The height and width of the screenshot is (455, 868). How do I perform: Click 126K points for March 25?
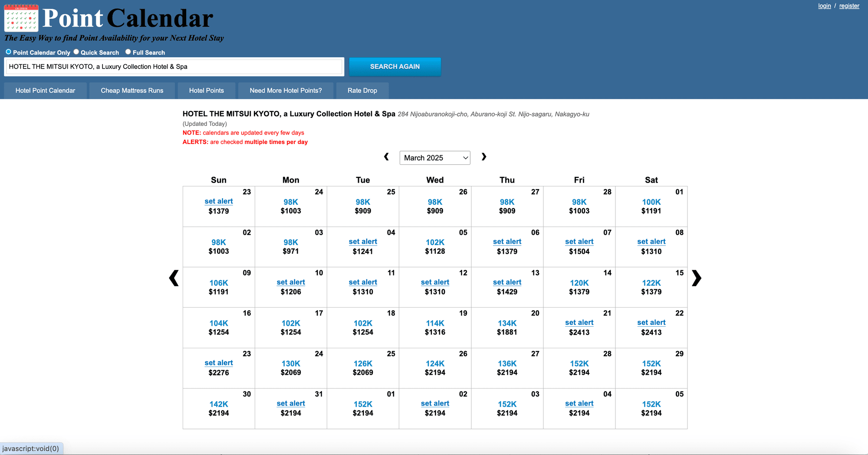(363, 363)
